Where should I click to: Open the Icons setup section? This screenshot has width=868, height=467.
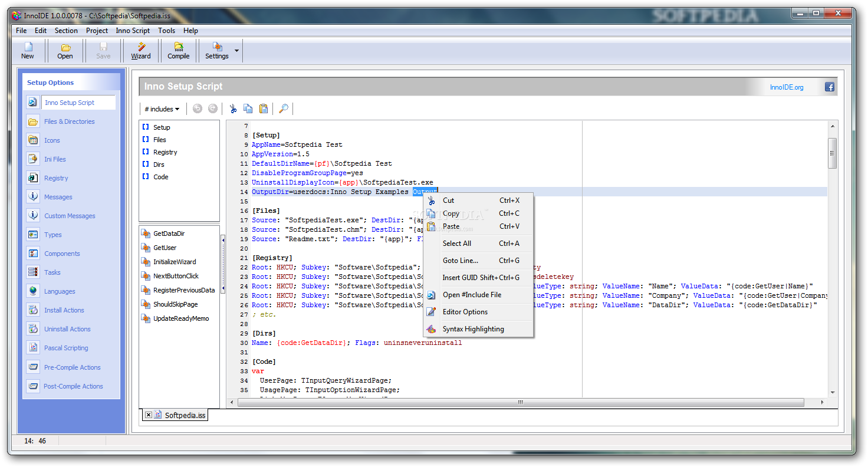[52, 140]
